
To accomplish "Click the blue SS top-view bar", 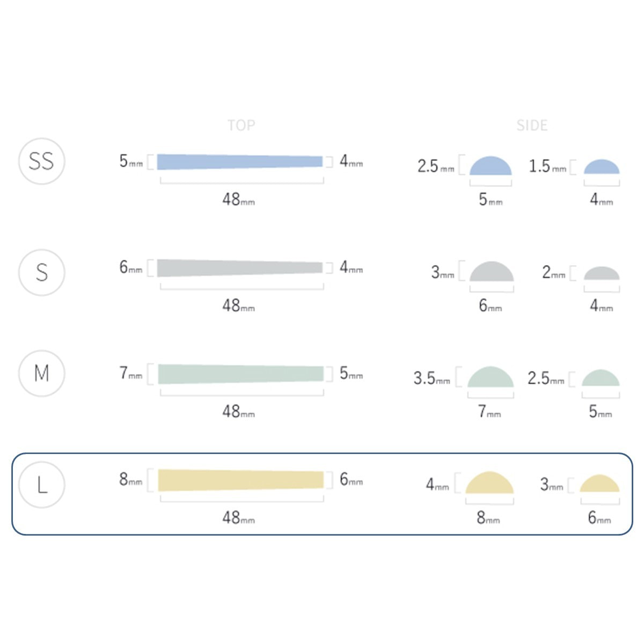I will (240, 162).
